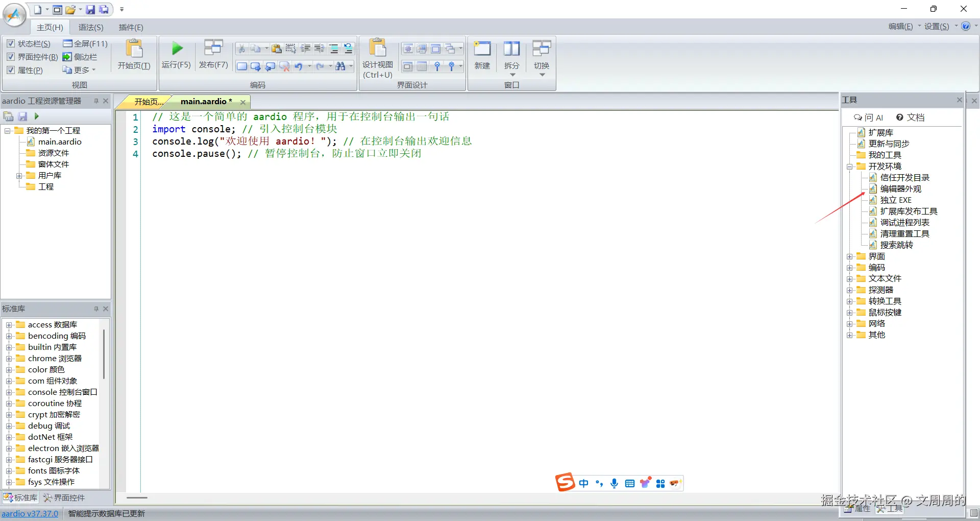Click the next bookmark arrow icon

point(256,66)
